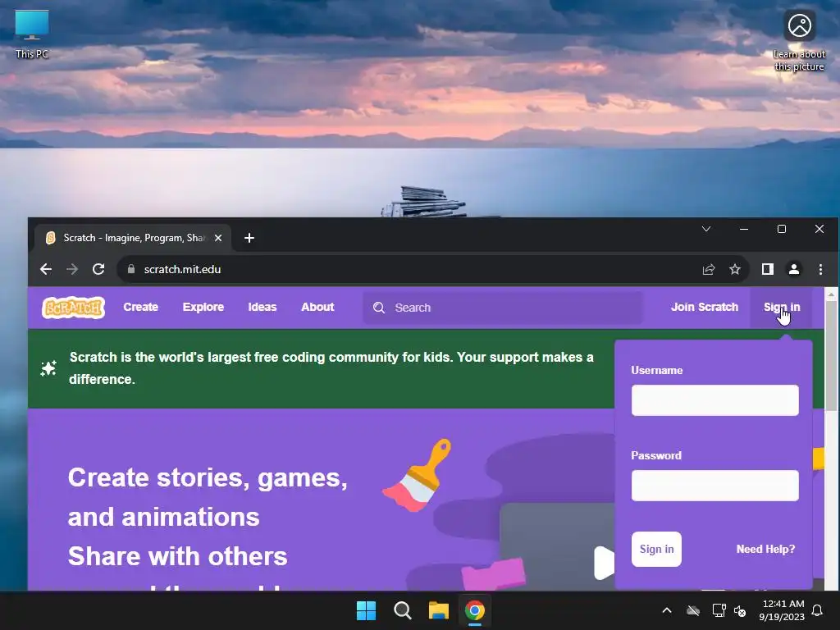Focus the Scratch Search field

[503, 308]
